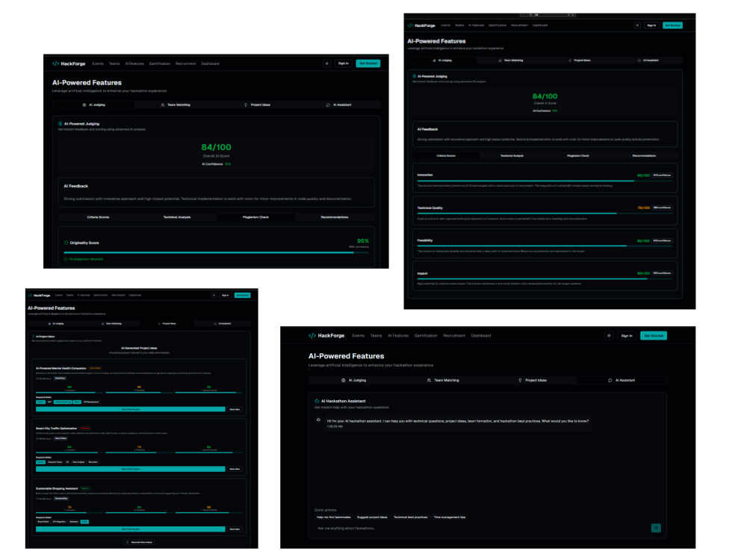Click refresh icon in Generate More Ideas button

(x=128, y=542)
